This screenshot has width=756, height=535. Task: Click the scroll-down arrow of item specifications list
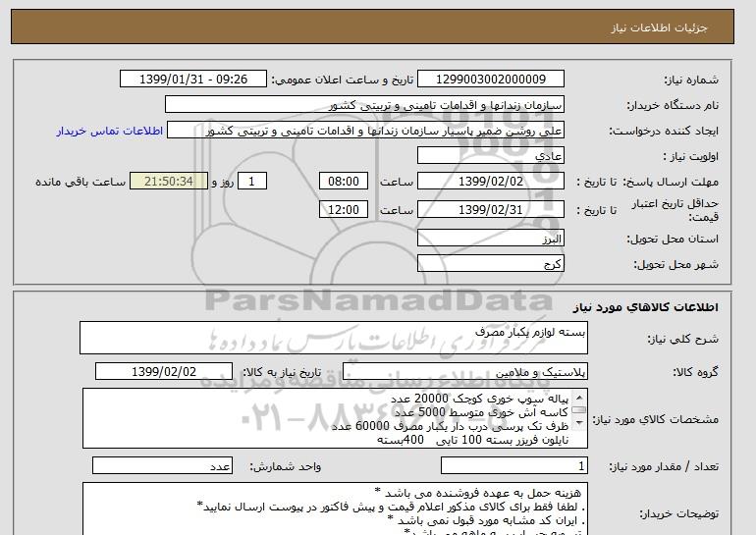[579, 423]
